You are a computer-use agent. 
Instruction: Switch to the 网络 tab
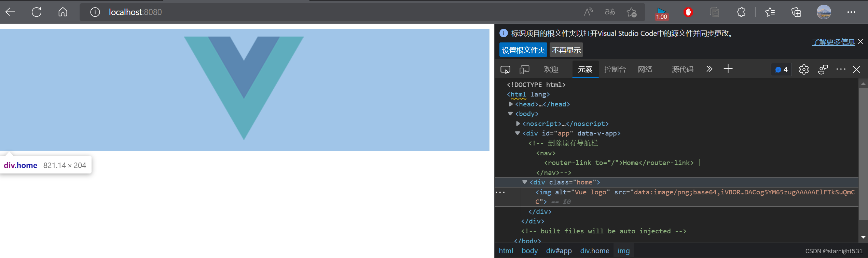[645, 69]
